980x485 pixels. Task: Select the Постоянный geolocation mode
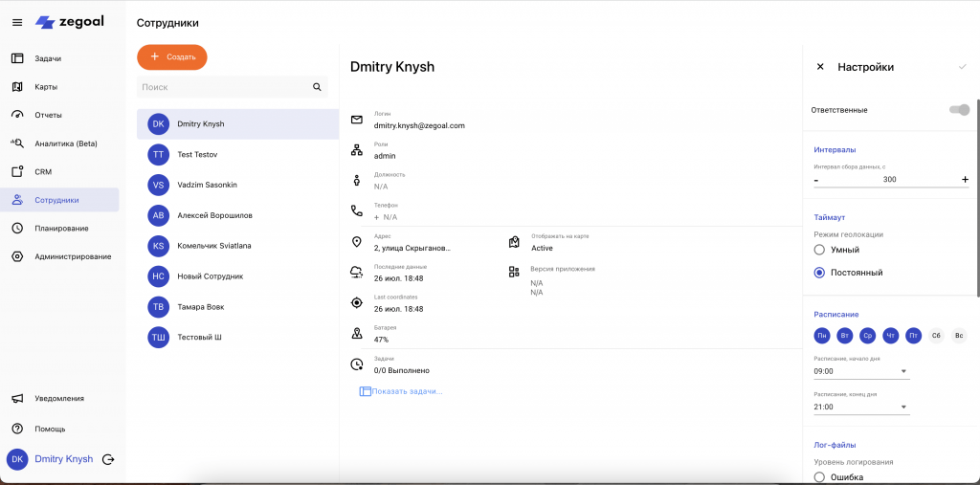[x=819, y=273]
